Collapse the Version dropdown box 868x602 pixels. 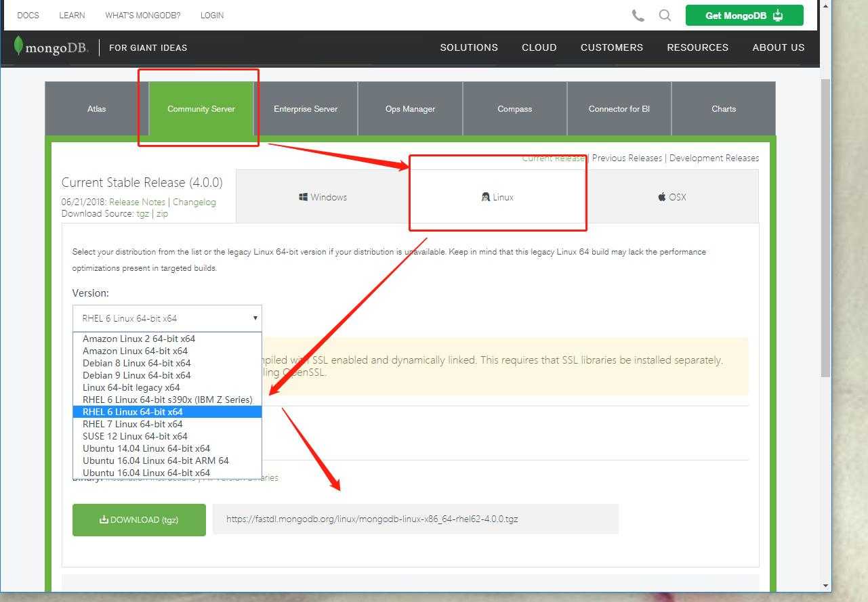coord(167,318)
